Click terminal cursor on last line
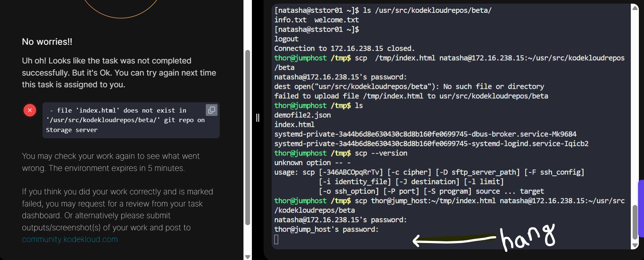This screenshot has width=644, height=260. [x=276, y=239]
